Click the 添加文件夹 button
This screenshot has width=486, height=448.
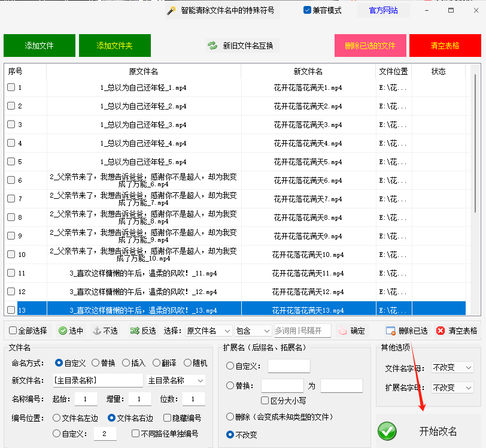(x=115, y=46)
